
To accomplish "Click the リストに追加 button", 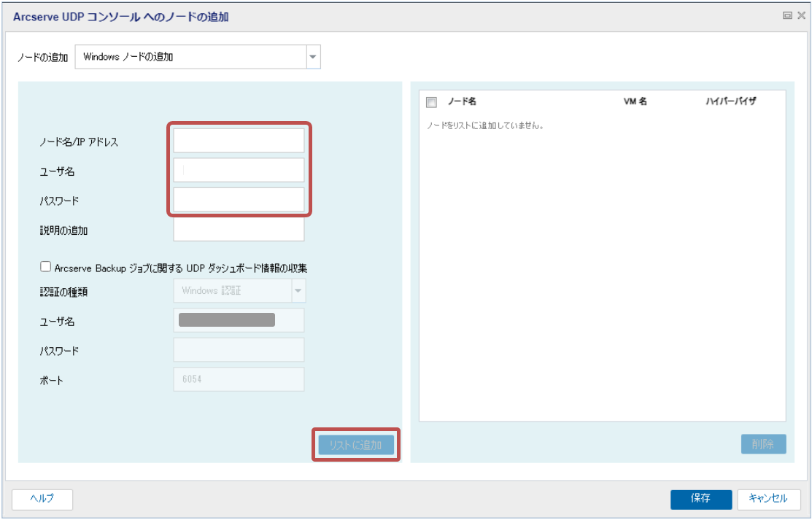I will [x=356, y=444].
